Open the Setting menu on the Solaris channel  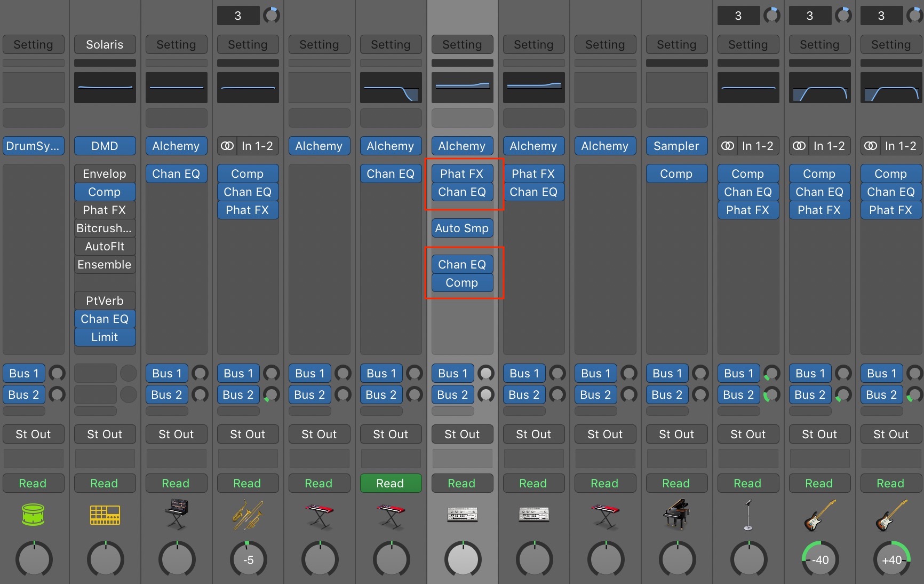click(105, 44)
